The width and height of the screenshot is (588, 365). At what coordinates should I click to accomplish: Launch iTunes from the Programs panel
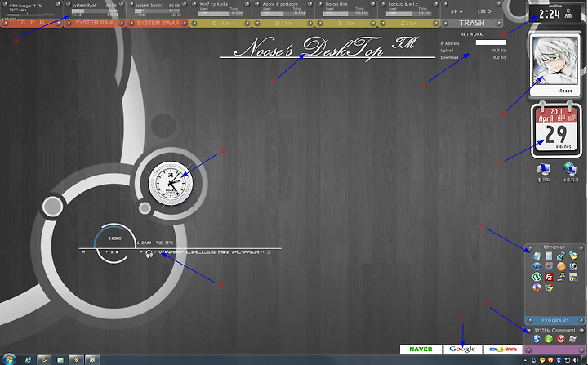tap(537, 266)
